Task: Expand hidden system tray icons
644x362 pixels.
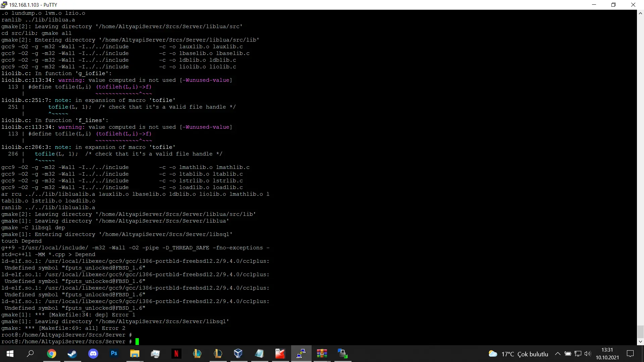Action: (x=558, y=354)
